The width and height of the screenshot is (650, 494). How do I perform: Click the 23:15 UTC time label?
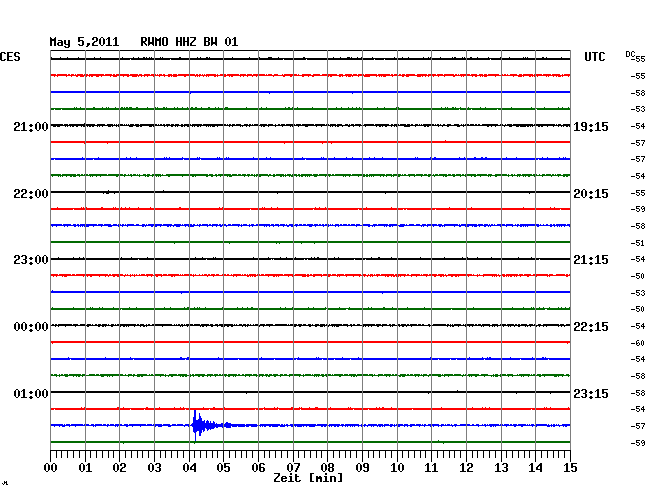(x=591, y=393)
